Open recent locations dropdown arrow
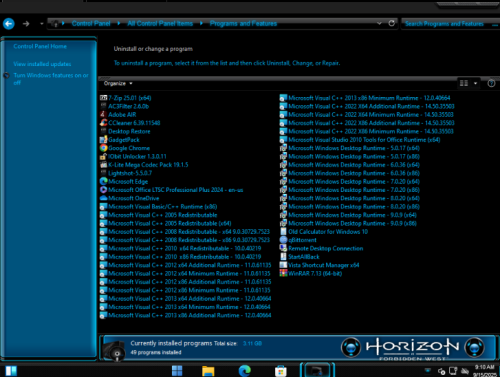This screenshot has height=377, width=500. pyautogui.click(x=41, y=24)
